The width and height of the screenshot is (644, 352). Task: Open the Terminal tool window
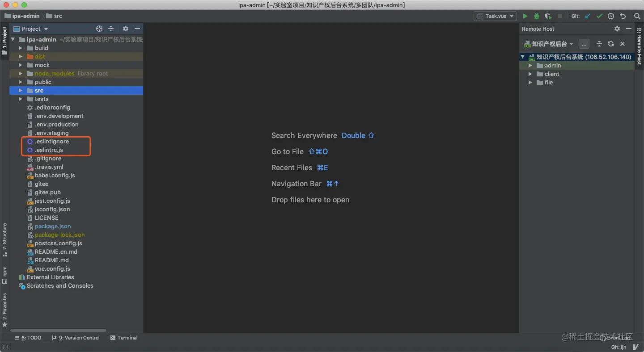pos(124,338)
